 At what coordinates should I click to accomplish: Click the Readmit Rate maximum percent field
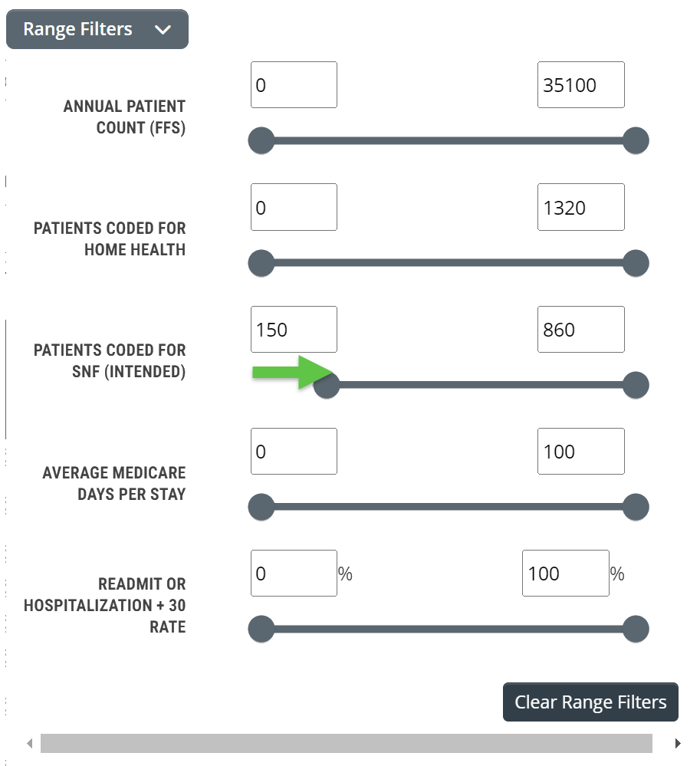pos(566,574)
